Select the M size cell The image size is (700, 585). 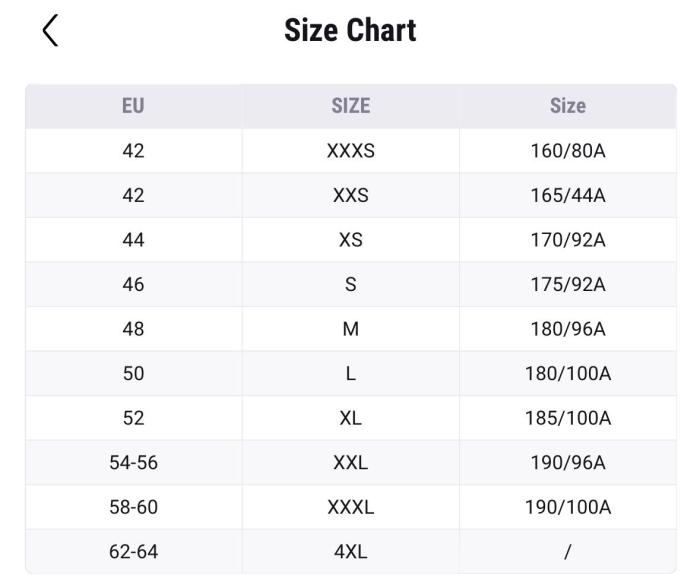coord(350,329)
